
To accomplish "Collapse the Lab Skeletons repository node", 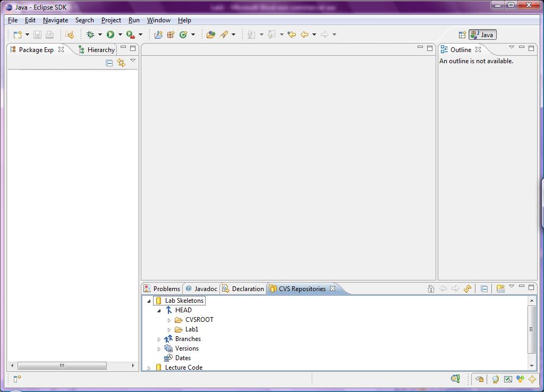I will (x=149, y=301).
